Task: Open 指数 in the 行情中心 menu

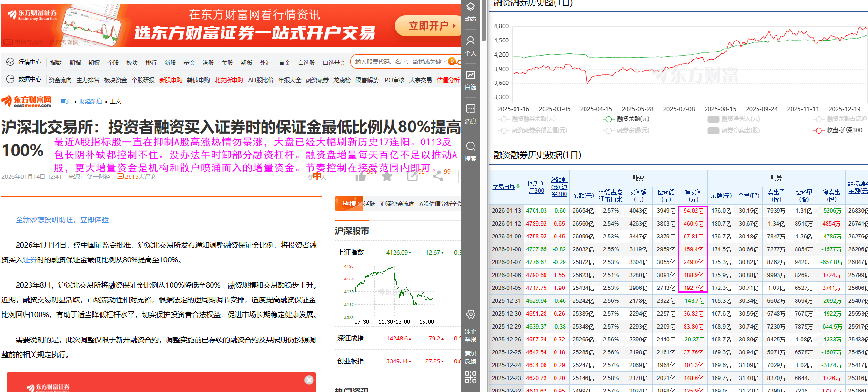Action: [56, 62]
